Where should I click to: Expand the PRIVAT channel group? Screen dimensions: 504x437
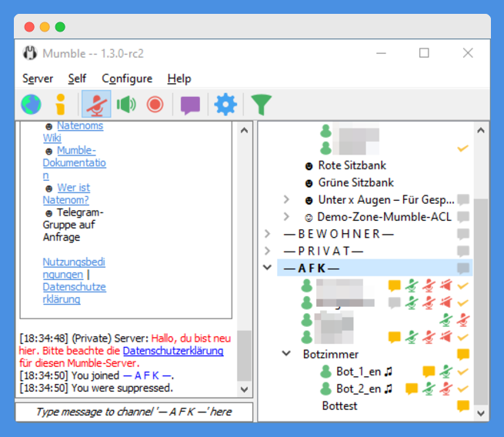[267, 251]
